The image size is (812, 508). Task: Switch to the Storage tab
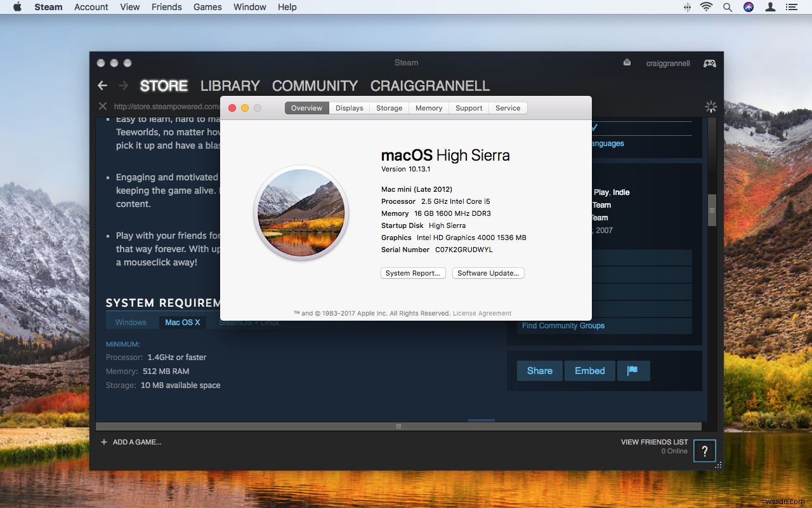coord(389,108)
